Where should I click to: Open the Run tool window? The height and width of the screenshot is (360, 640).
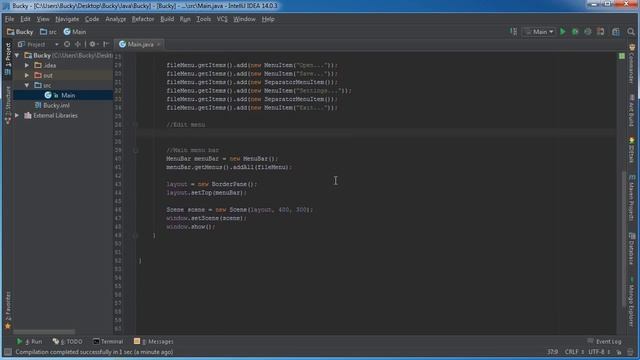click(x=29, y=341)
